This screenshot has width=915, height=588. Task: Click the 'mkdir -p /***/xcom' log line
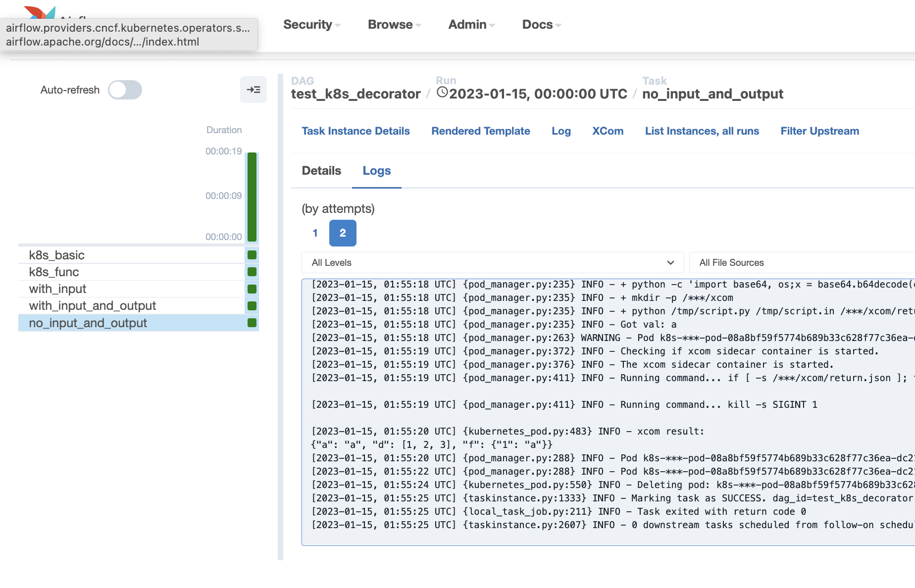pos(522,297)
